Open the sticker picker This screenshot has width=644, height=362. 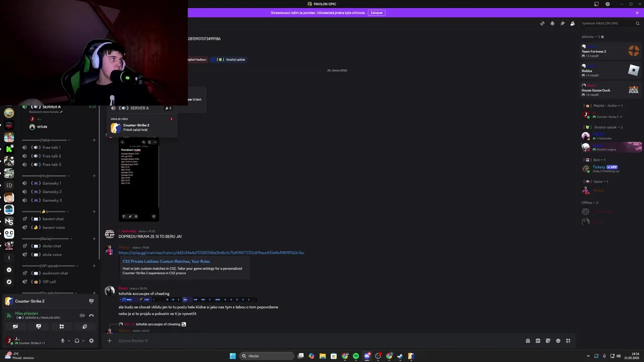click(548, 340)
